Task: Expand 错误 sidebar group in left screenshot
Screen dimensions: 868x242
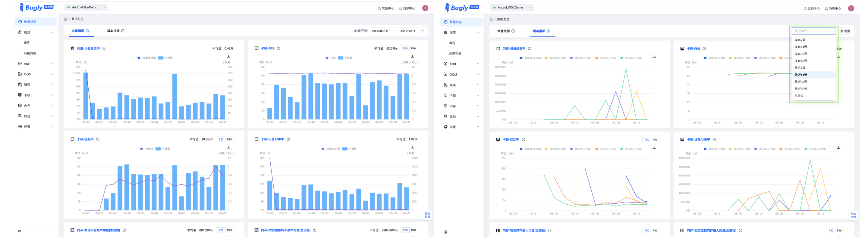Action: pyautogui.click(x=36, y=85)
